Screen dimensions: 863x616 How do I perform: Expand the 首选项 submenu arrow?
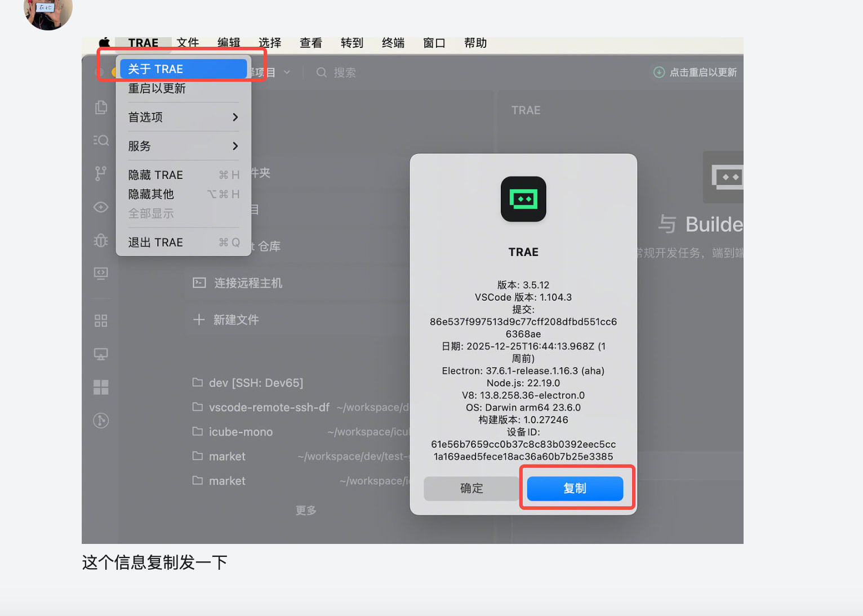click(235, 117)
